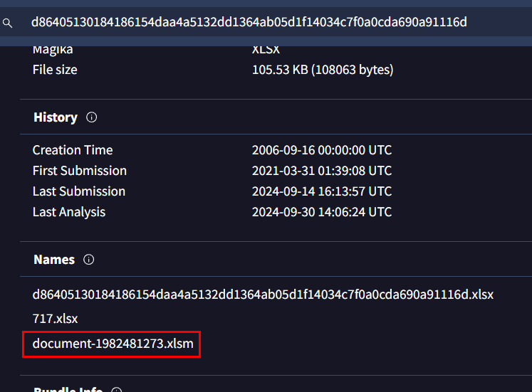This screenshot has width=532, height=392.
Task: Click the Names section heading
Action: (54, 260)
